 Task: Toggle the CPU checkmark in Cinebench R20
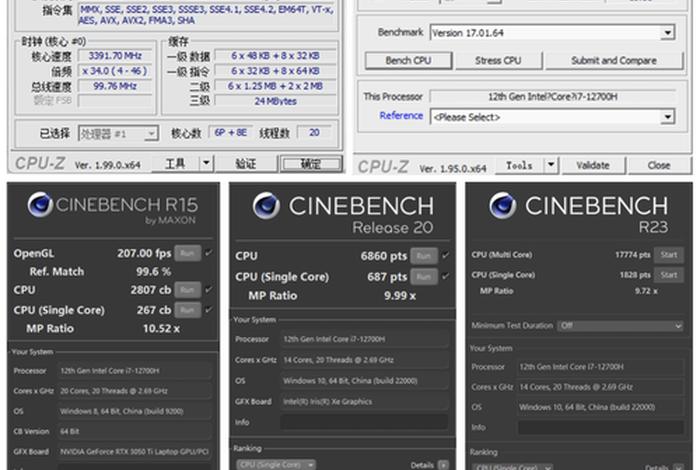tap(445, 256)
